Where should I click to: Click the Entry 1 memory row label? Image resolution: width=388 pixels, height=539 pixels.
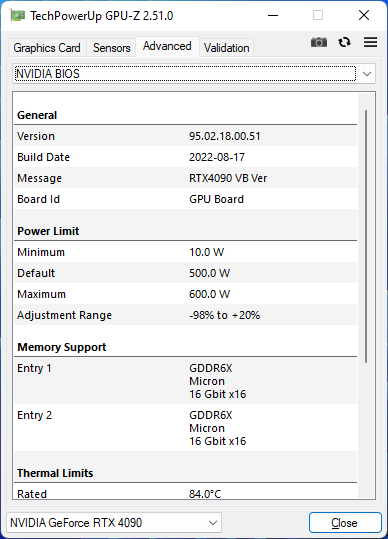34,368
